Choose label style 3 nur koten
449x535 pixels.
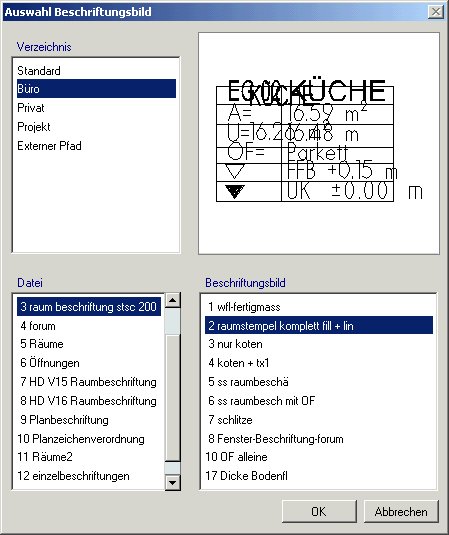coord(235,344)
